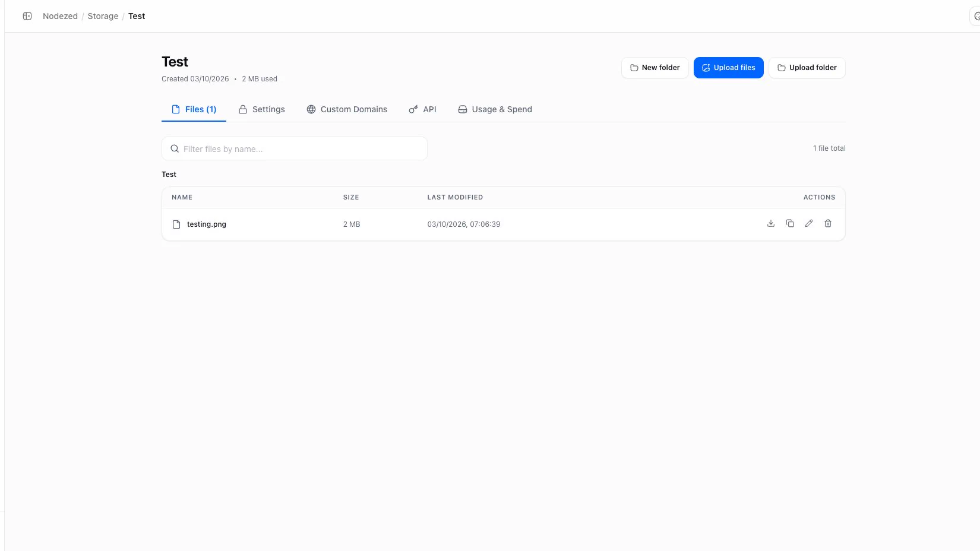Open the Custom Domains tab
This screenshot has height=551, width=980.
[347, 109]
